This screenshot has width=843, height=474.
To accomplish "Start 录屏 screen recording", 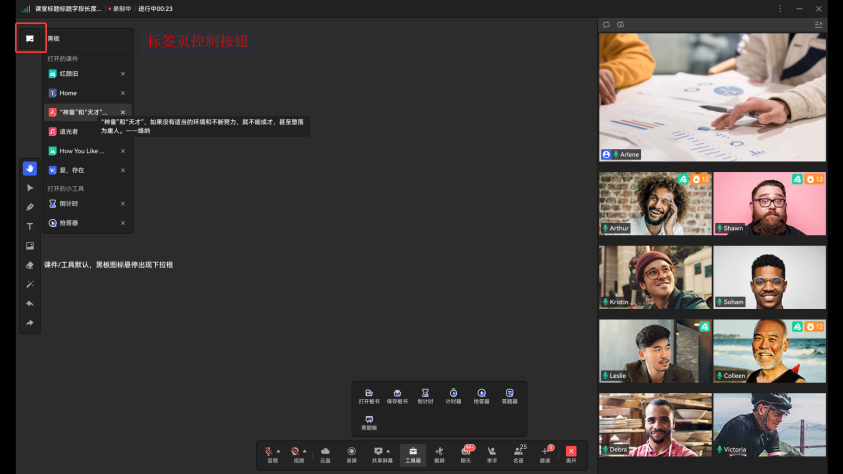I will (x=352, y=455).
